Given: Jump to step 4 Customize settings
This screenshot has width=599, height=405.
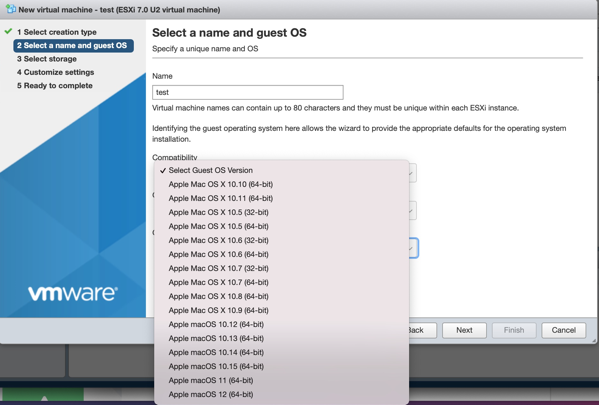Looking at the screenshot, I should [x=55, y=72].
